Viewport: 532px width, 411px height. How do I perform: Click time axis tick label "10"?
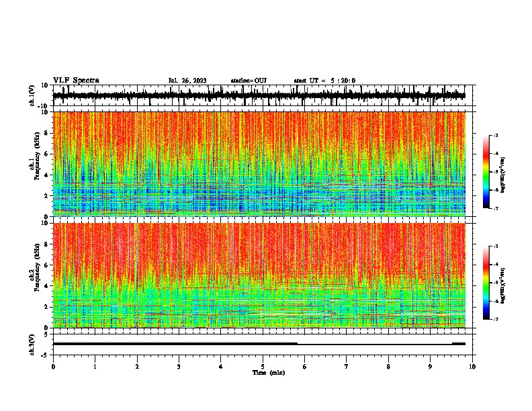point(472,367)
